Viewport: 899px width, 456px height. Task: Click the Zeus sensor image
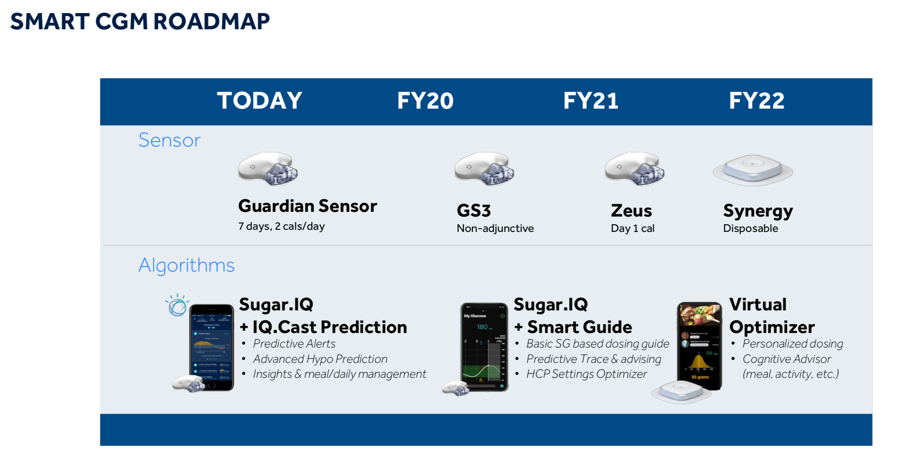click(635, 169)
